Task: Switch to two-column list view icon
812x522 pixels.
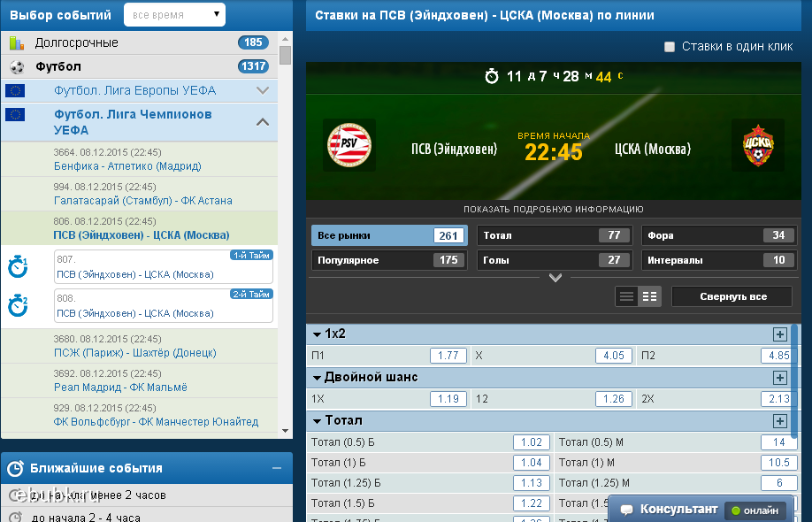Action: point(649,296)
